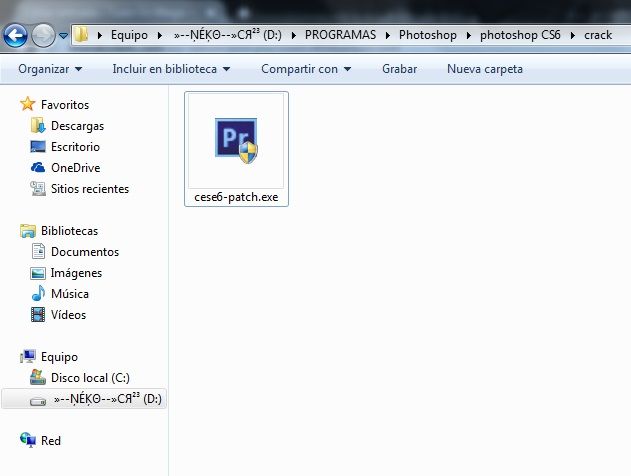Viewport: 631px width, 476px height.
Task: Go to Photoshop folder in breadcrumb
Action: click(428, 35)
